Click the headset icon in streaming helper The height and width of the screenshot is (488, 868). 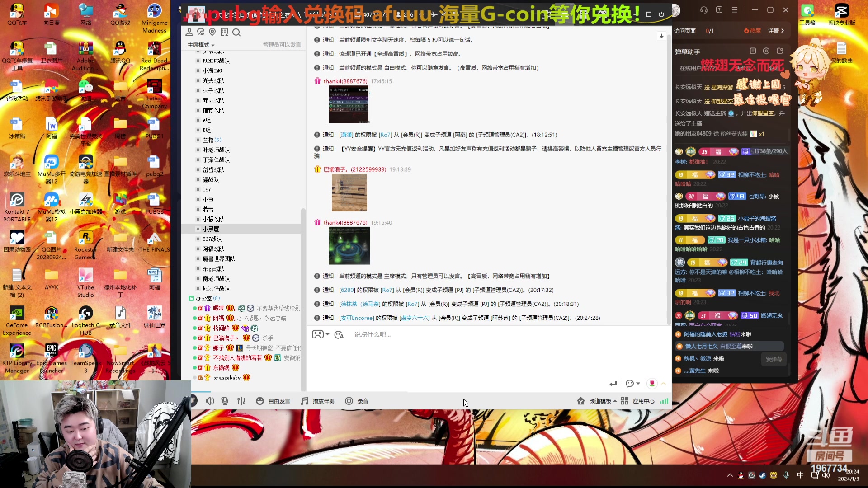[704, 10]
